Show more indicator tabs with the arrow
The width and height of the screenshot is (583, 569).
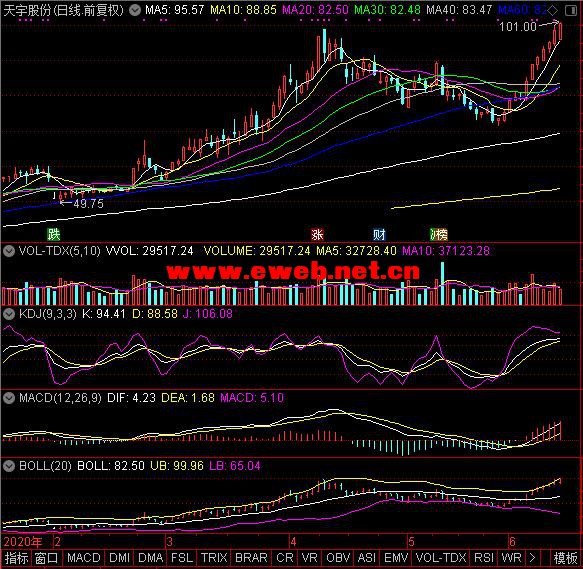(532, 558)
